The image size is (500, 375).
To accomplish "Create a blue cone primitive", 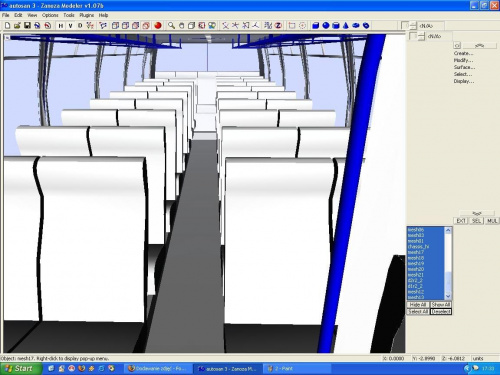I will coord(346,25).
